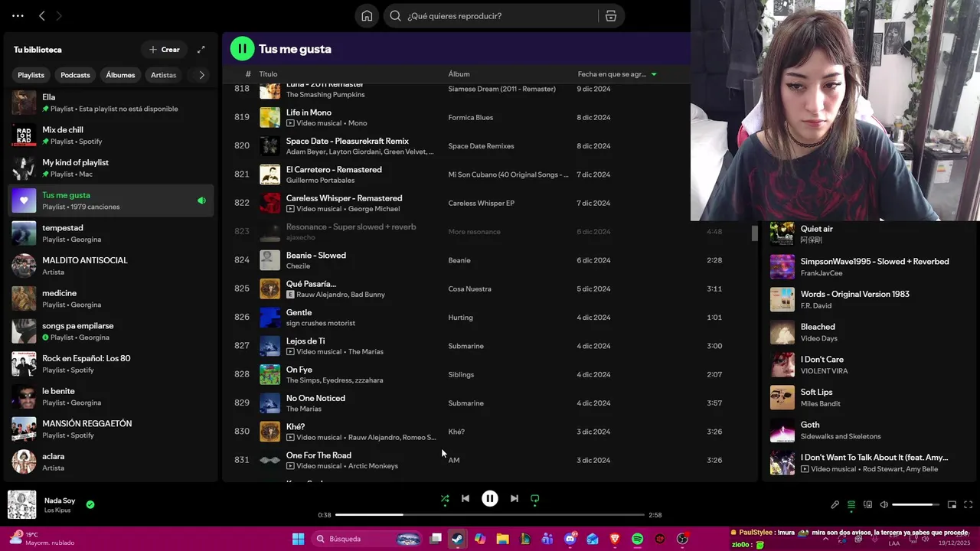Viewport: 980px width, 551px height.
Task: Open the miniplayer
Action: pyautogui.click(x=952, y=505)
